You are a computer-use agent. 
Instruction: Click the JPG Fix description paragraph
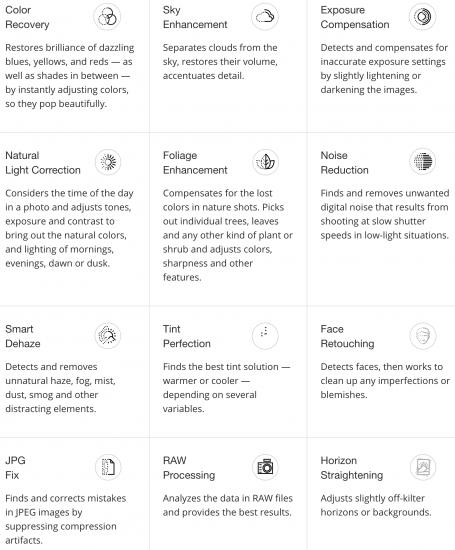[x=66, y=519]
